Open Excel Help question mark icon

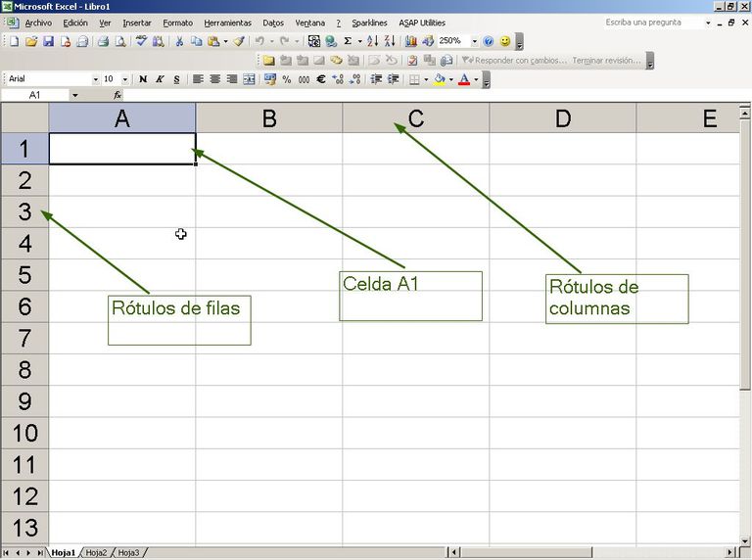(x=489, y=41)
